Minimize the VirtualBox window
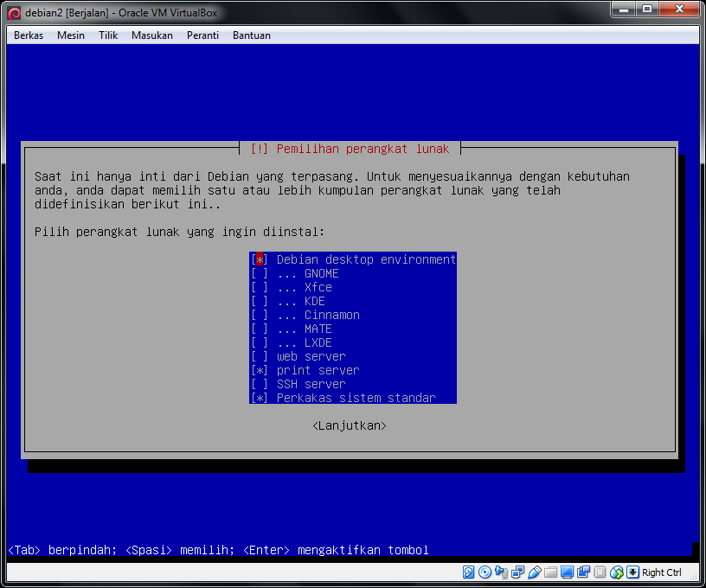This screenshot has width=706, height=588. click(624, 9)
